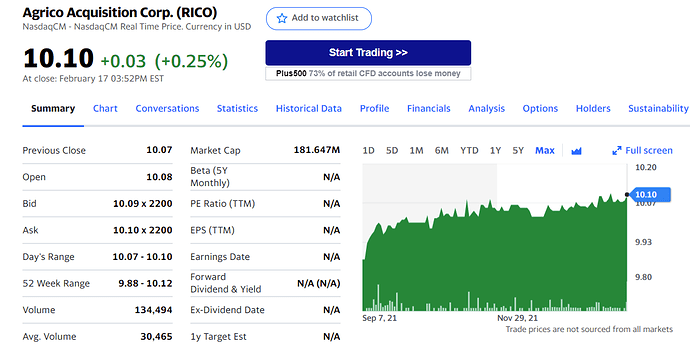Click the Beta (5Y Monthly) label

click(210, 177)
